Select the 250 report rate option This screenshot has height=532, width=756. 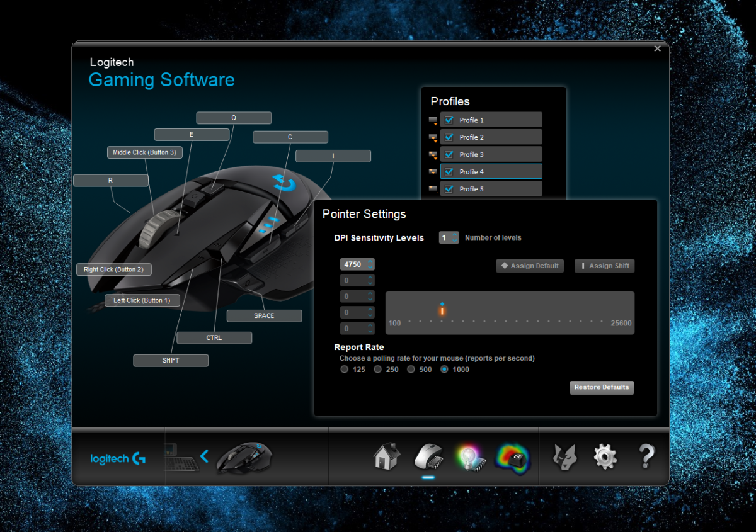[378, 370]
